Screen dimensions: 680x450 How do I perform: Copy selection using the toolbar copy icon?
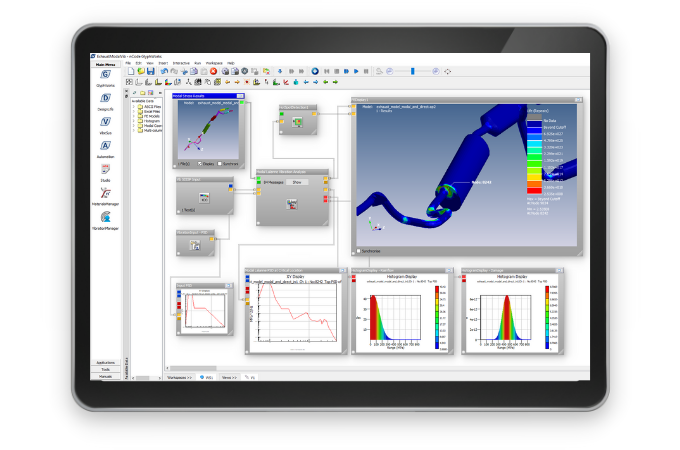pos(194,71)
